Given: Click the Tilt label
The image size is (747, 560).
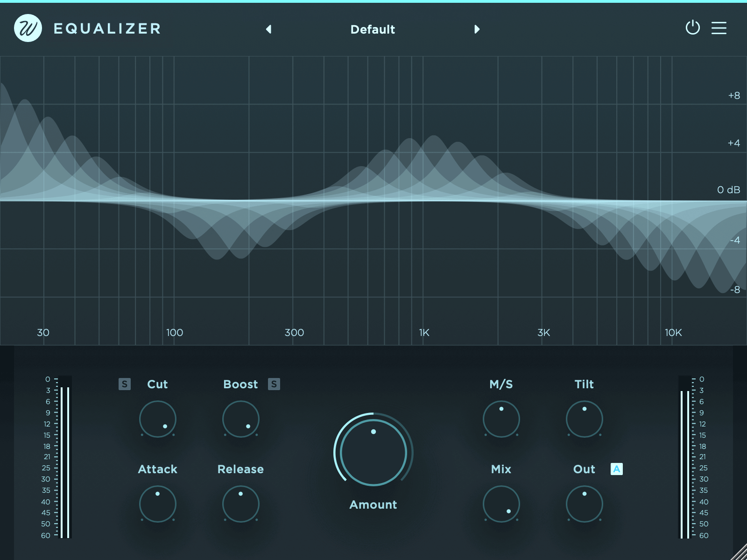Looking at the screenshot, I should click(584, 384).
